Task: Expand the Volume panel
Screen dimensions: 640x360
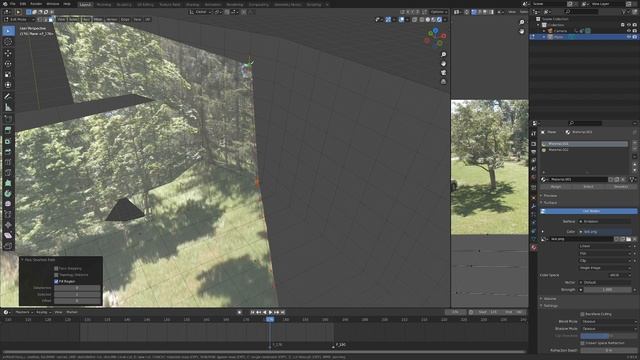Action: point(549,299)
